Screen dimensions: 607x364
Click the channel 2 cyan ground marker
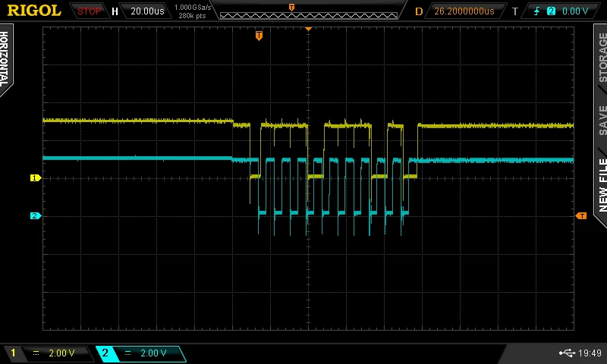tap(35, 216)
